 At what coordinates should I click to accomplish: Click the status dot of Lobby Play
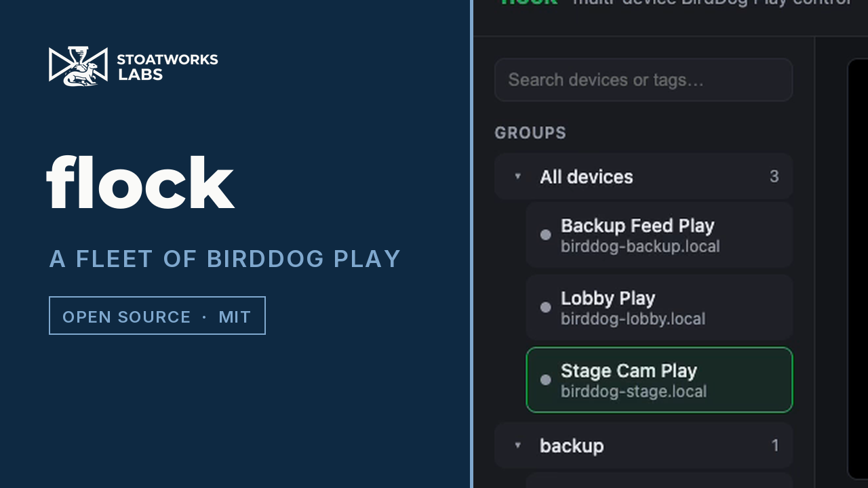(x=545, y=307)
